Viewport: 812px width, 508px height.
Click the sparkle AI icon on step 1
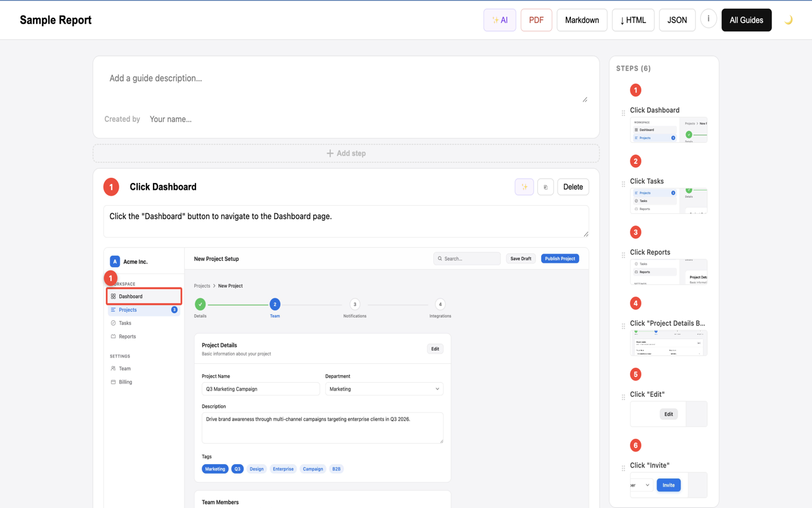[x=524, y=187]
